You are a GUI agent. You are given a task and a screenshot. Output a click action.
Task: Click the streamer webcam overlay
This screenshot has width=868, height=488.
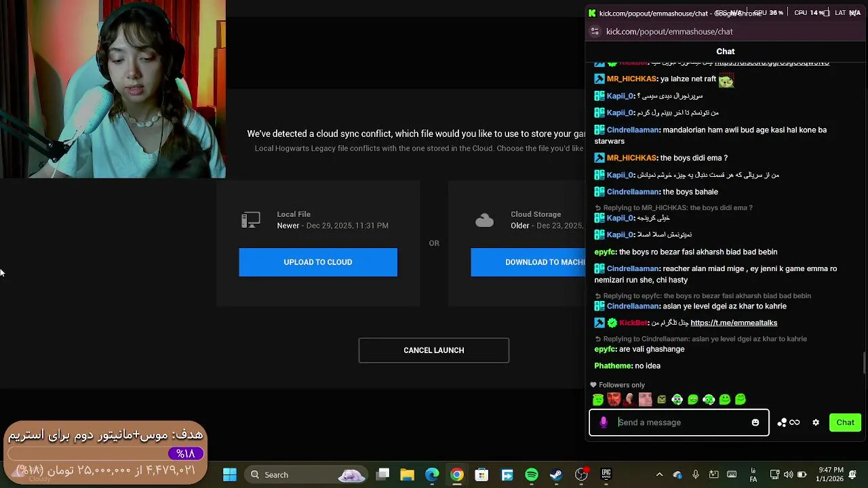click(113, 89)
